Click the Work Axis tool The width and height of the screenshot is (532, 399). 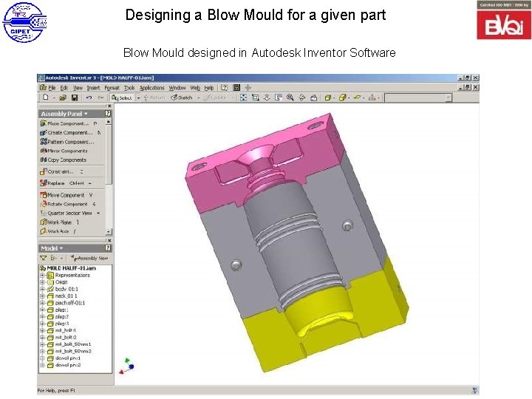58,231
